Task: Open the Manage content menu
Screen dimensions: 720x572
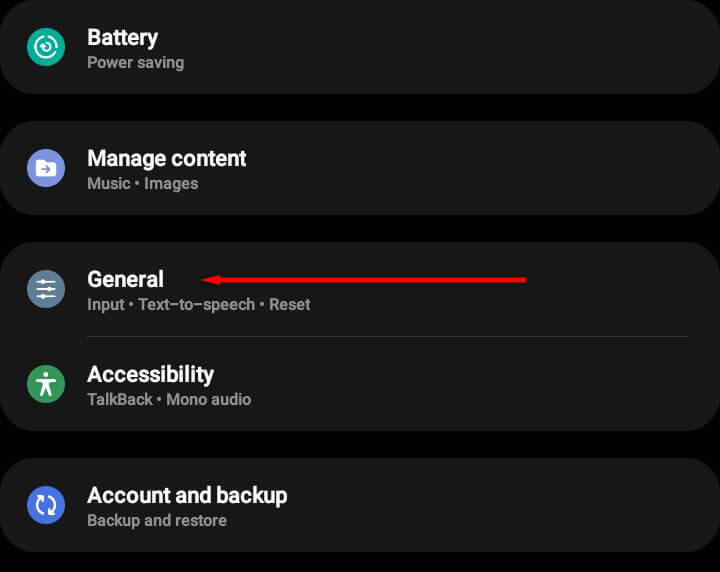Action: 166,159
